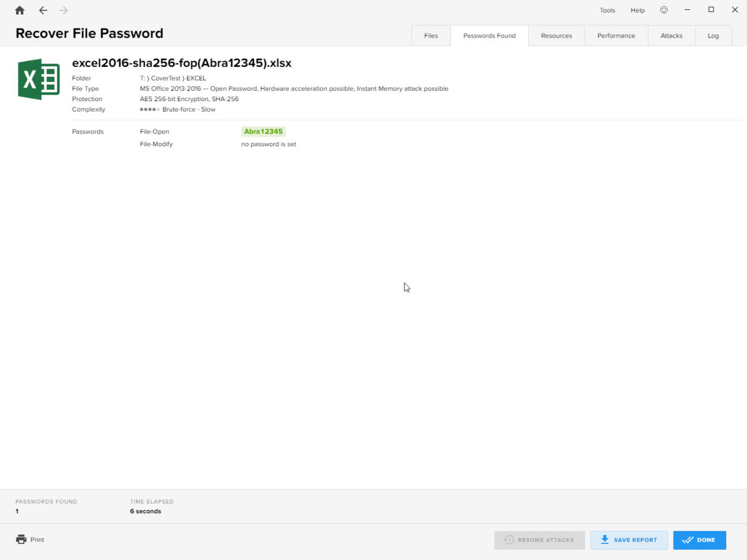Screen dimensions: 747x560
Task: Click the download arrow icon on Save Report
Action: [605, 539]
